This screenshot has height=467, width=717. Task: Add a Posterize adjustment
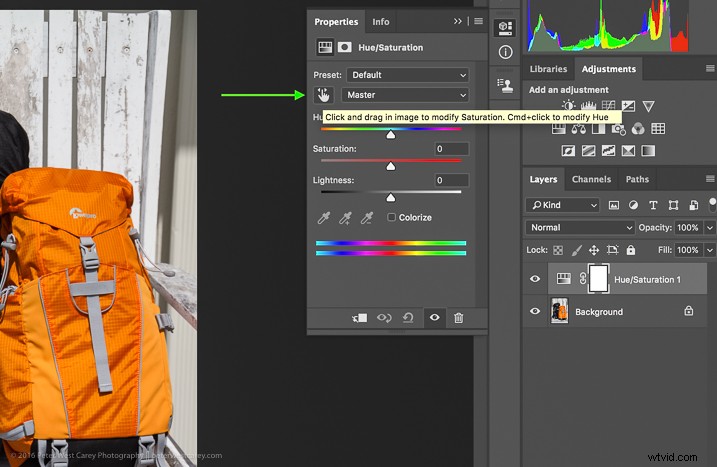pyautogui.click(x=588, y=150)
